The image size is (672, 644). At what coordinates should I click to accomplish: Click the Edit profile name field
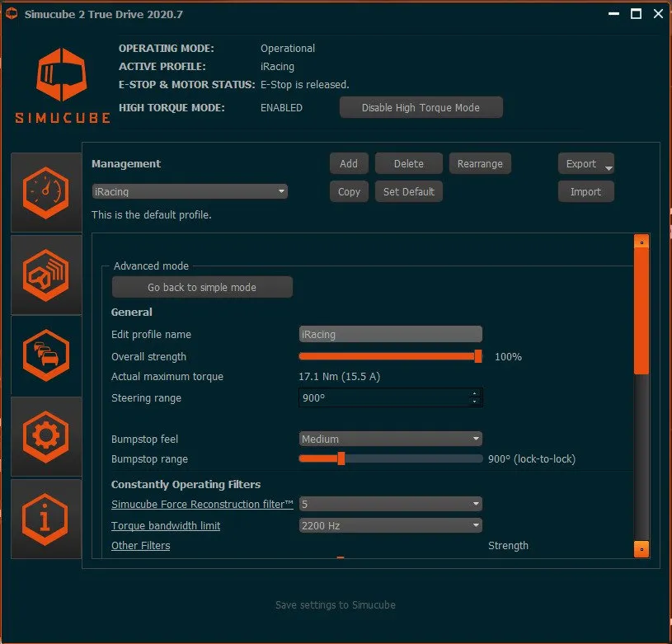pos(390,335)
